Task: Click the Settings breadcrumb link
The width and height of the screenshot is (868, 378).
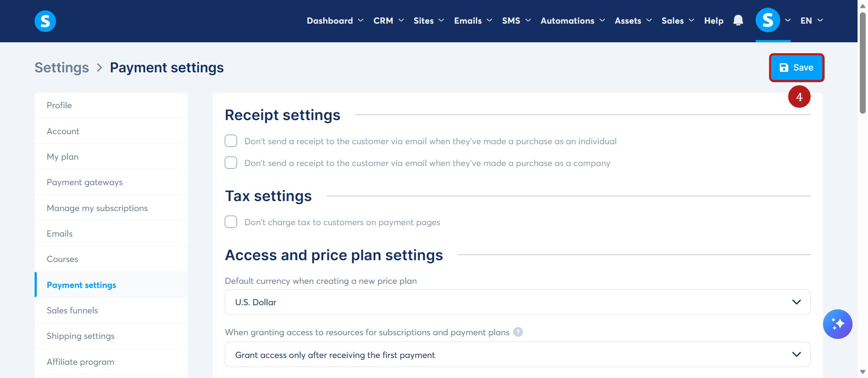Action: pyautogui.click(x=62, y=68)
